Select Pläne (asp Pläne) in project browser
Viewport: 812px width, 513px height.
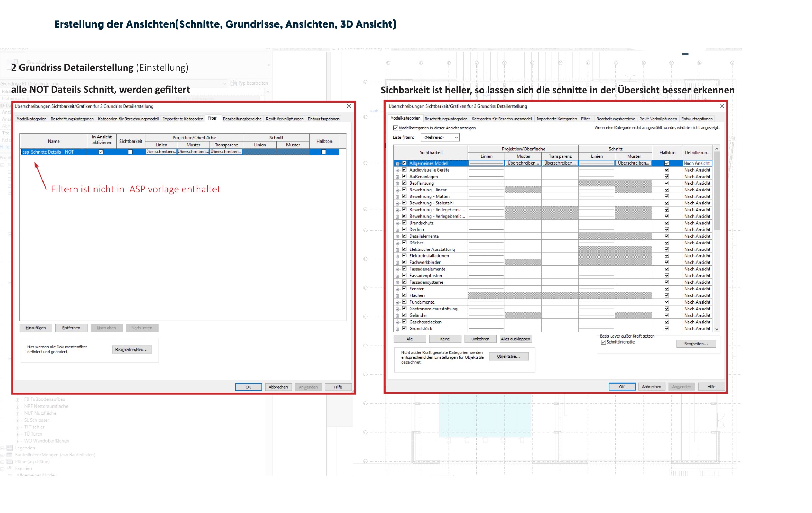click(x=32, y=462)
